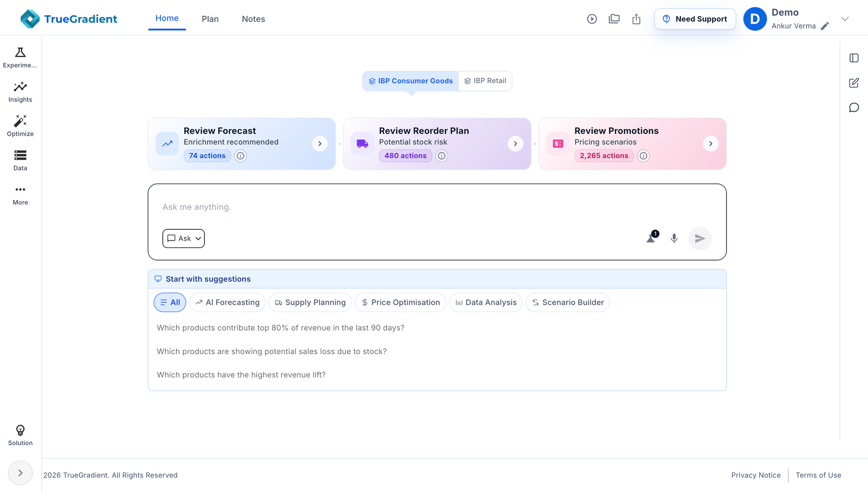The height and width of the screenshot is (493, 868).
Task: Toggle the right side panel icon
Action: click(854, 58)
